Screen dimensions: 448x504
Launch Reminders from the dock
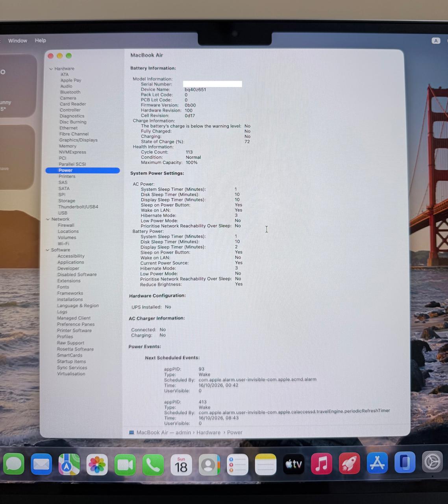[x=237, y=465]
